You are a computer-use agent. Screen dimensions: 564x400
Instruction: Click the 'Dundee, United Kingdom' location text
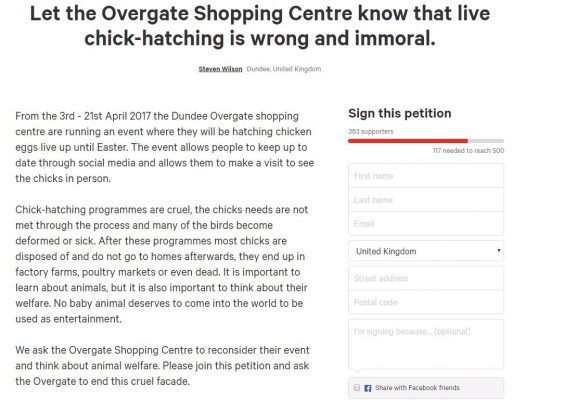pos(284,69)
